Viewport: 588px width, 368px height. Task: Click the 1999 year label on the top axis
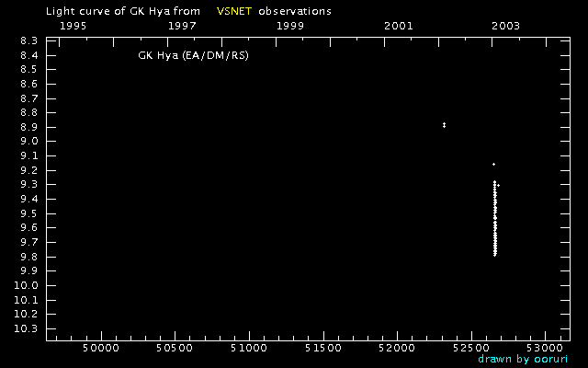290,26
